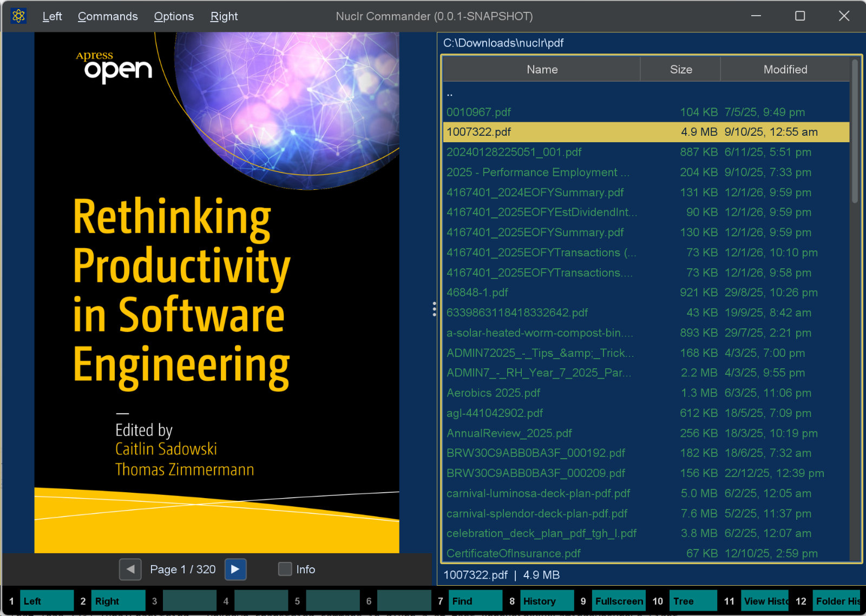Screen dimensions: 866x616
Task: Select file BRW30C9ABB0BA3F_000192.pdf
Action: pyautogui.click(x=646, y=453)
